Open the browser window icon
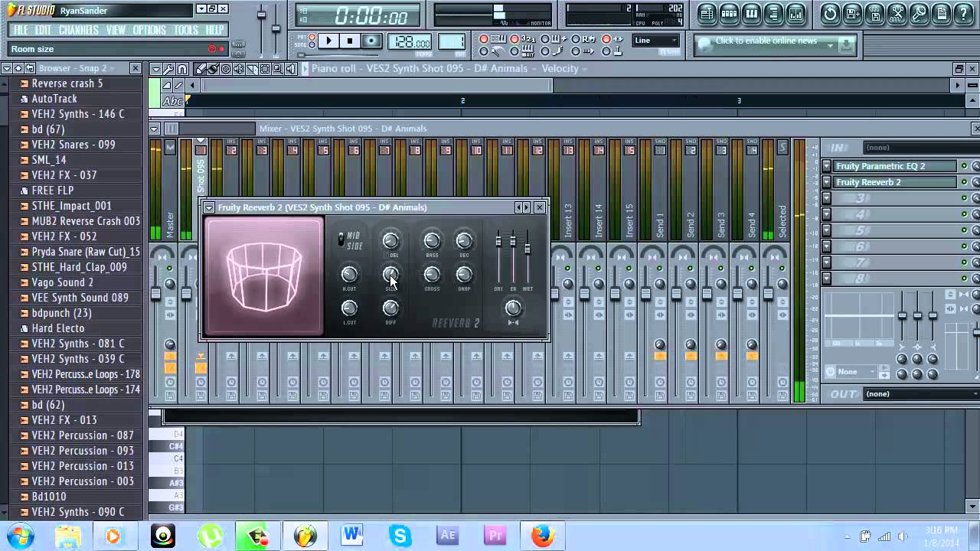980x551 pixels. point(773,13)
